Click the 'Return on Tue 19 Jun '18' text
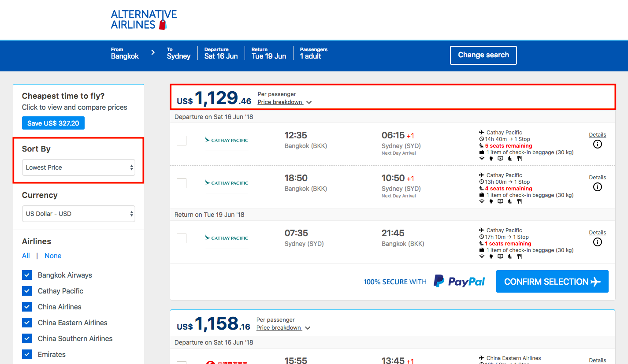Image resolution: width=628 pixels, height=364 pixels. pyautogui.click(x=209, y=215)
